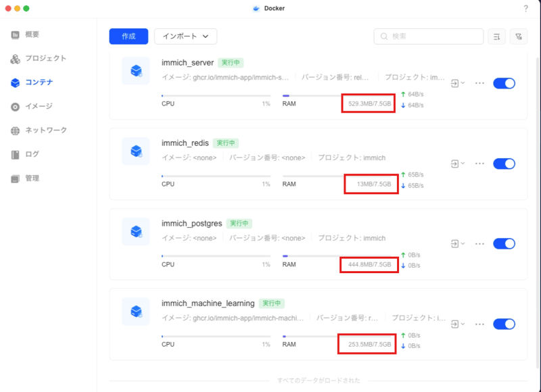The image size is (541, 392).
Task: Click the immich_redis container cube icon
Action: 136,151
